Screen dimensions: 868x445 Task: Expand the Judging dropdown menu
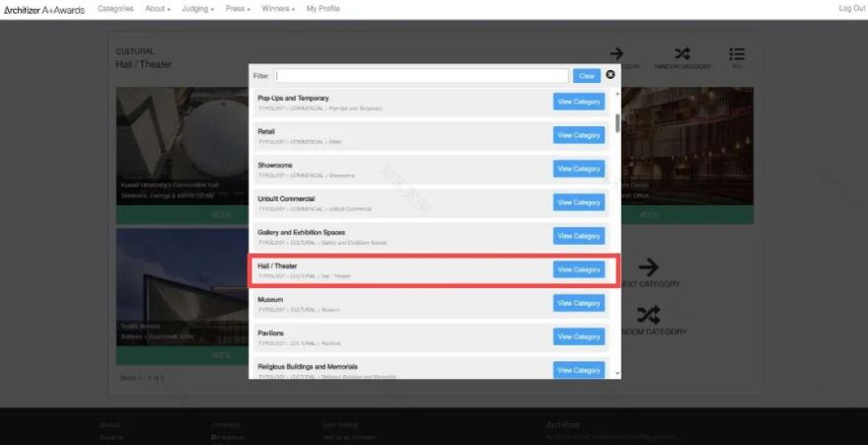coord(198,9)
